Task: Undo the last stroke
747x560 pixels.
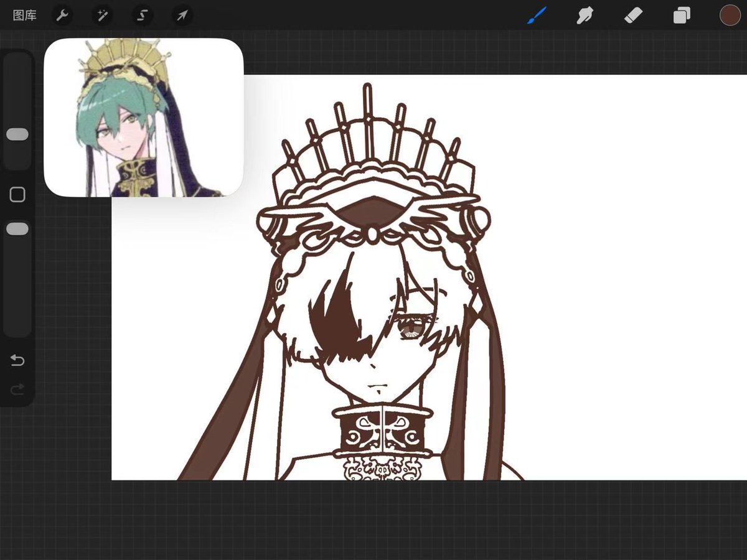Action: pos(17,360)
